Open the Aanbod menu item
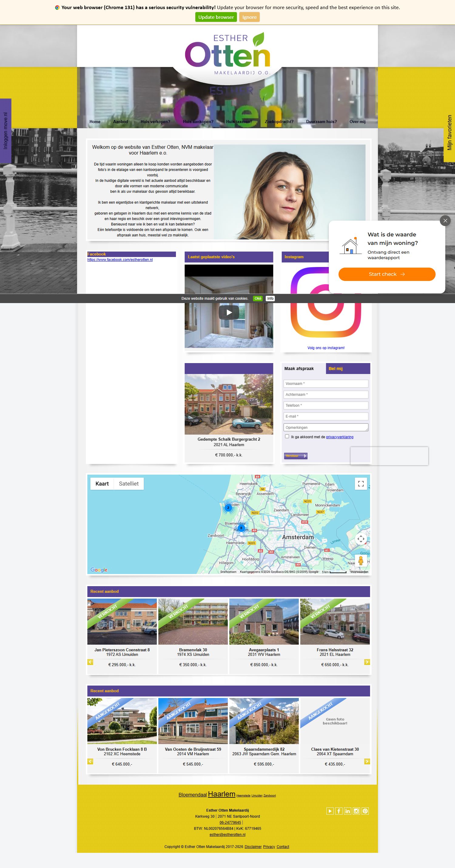 tap(120, 122)
